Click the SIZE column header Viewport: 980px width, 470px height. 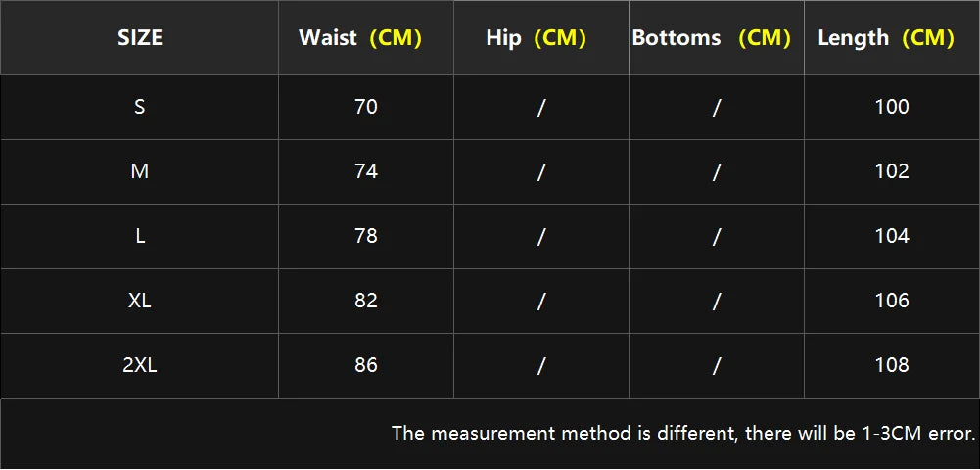(140, 38)
